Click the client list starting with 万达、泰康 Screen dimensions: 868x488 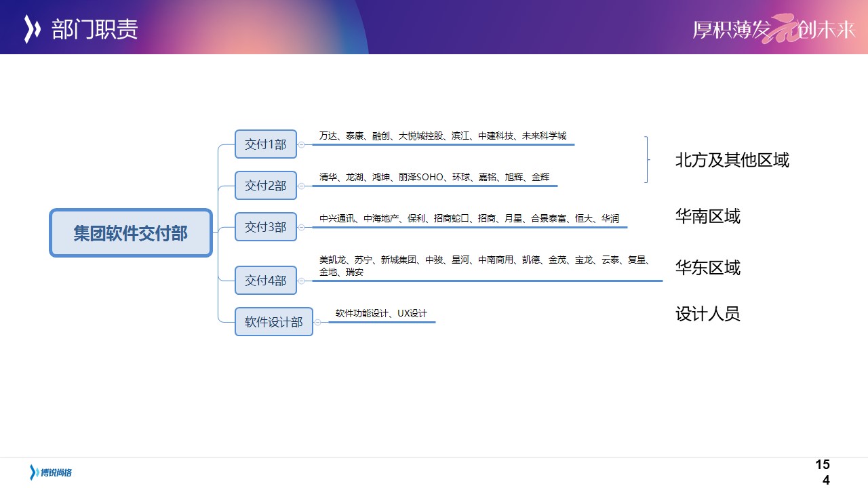click(x=443, y=136)
